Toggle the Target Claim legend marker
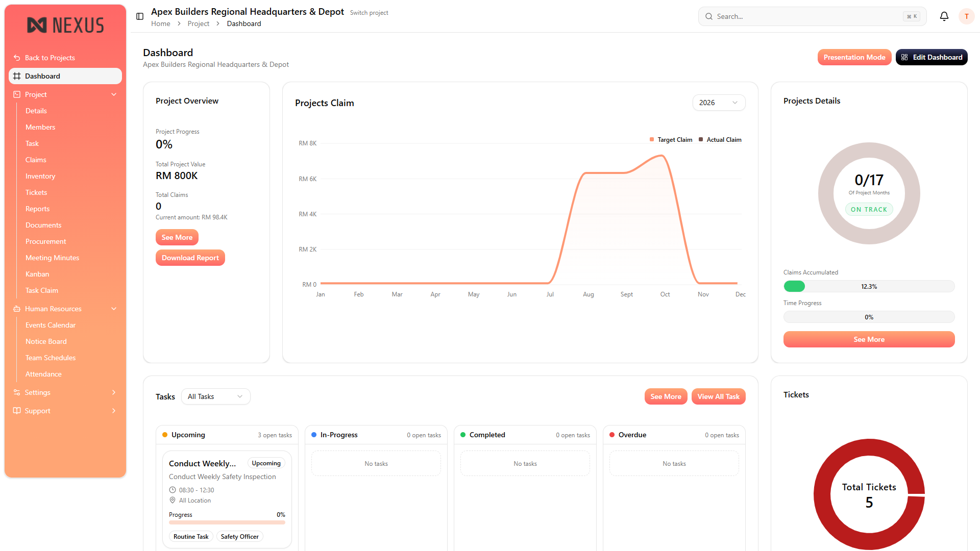The height and width of the screenshot is (551, 980). (x=652, y=139)
